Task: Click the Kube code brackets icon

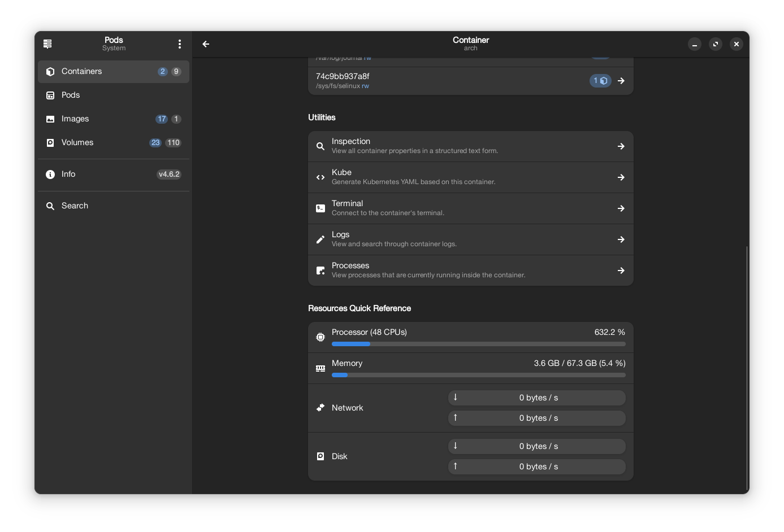Action: (320, 177)
